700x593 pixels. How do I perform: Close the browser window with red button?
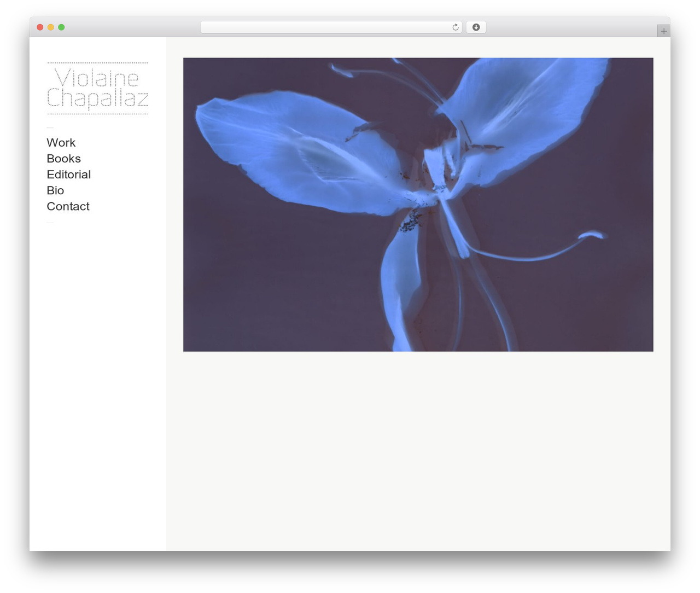coord(40,27)
